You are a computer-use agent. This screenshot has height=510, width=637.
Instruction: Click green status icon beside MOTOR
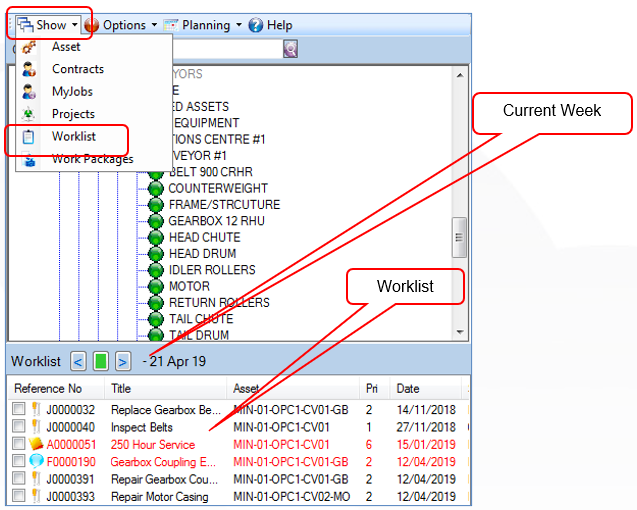click(x=156, y=286)
